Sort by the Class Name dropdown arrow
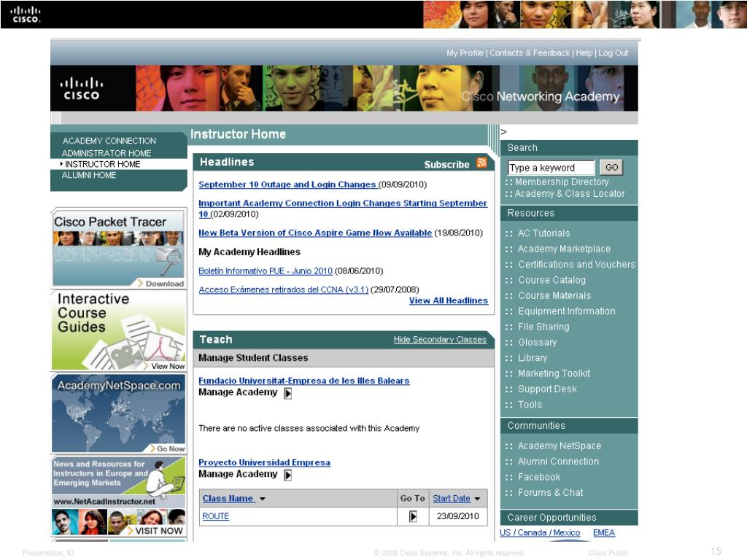This screenshot has width=747, height=560. pyautogui.click(x=262, y=499)
